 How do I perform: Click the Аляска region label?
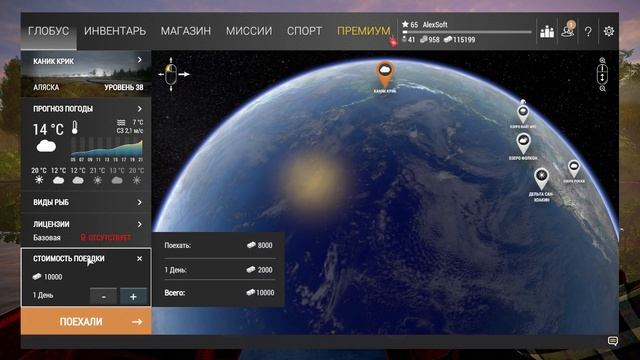[46, 87]
